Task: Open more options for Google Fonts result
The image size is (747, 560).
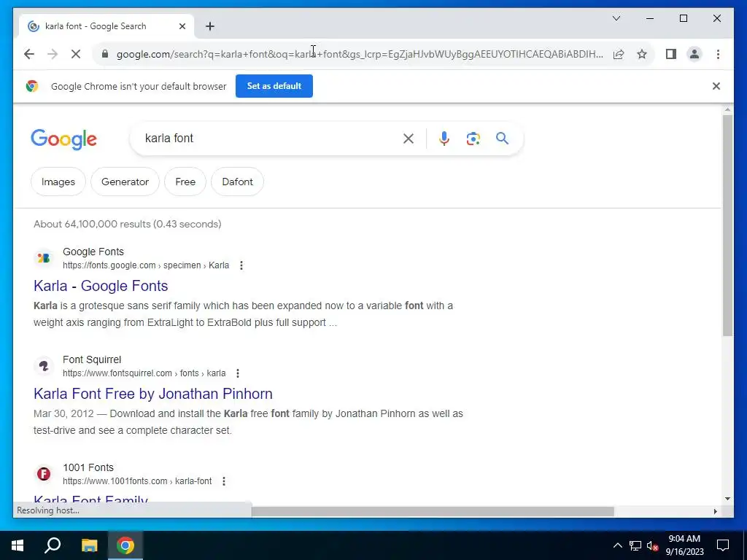Action: coord(241,265)
